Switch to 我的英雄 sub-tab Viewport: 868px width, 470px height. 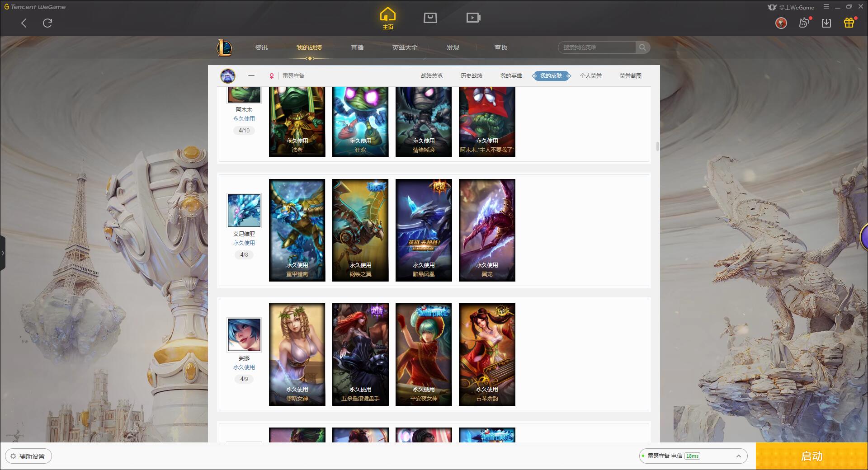[x=511, y=76]
